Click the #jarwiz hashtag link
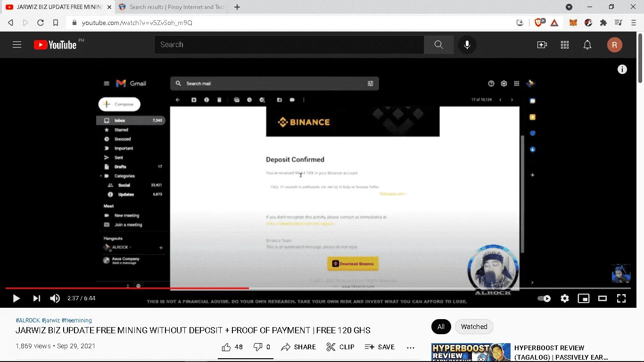The image size is (644, 362). 51,321
